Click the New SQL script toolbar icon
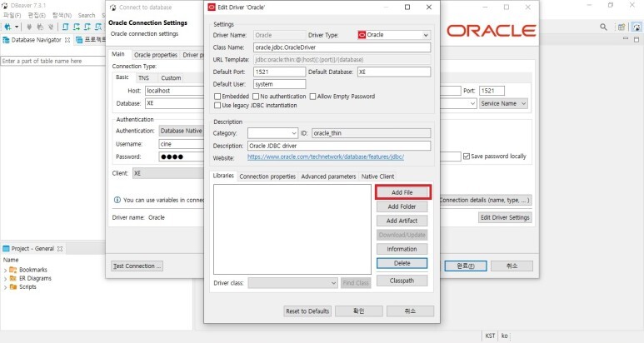The image size is (644, 343). (x=87, y=27)
